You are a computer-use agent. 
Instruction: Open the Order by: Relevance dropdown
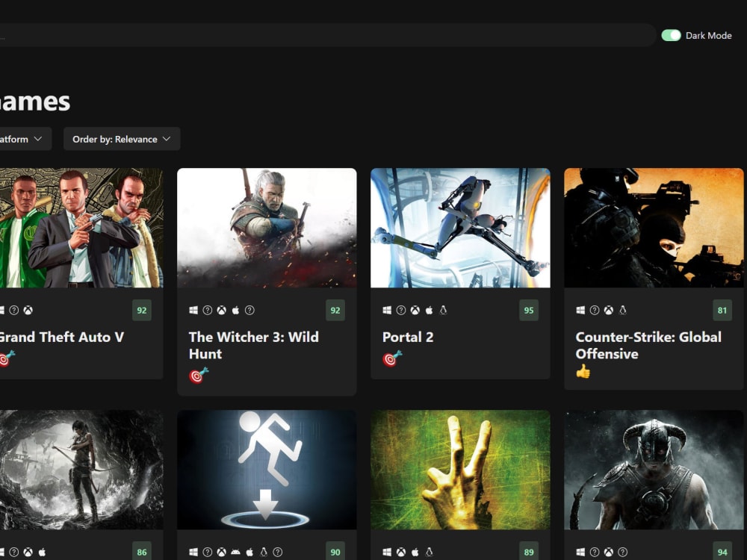tap(122, 139)
